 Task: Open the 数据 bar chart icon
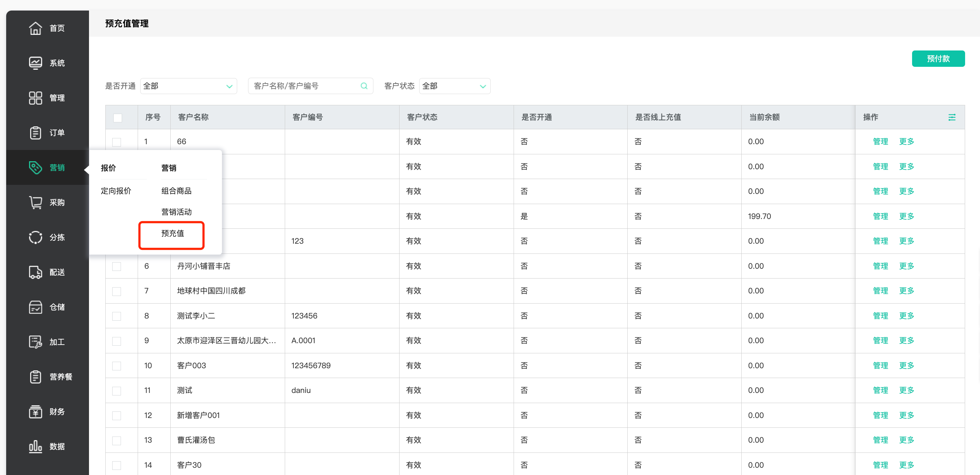point(35,446)
